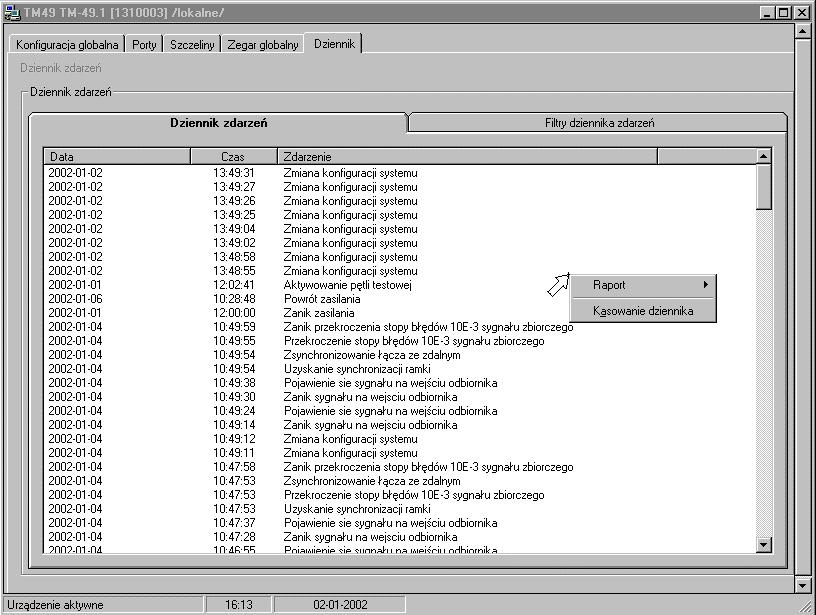816x615 pixels.
Task: Click status bar Urządzenie aktywne text
Action: (55, 605)
